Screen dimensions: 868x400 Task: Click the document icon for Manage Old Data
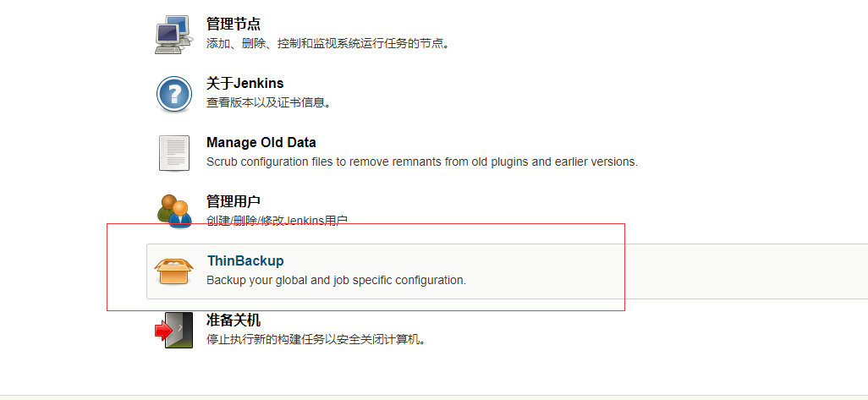[x=173, y=153]
